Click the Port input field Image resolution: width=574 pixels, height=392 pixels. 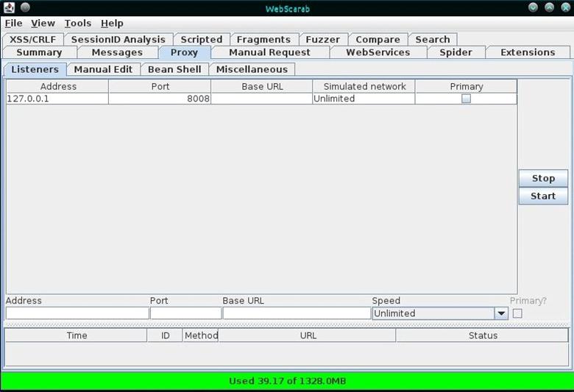tap(185, 313)
